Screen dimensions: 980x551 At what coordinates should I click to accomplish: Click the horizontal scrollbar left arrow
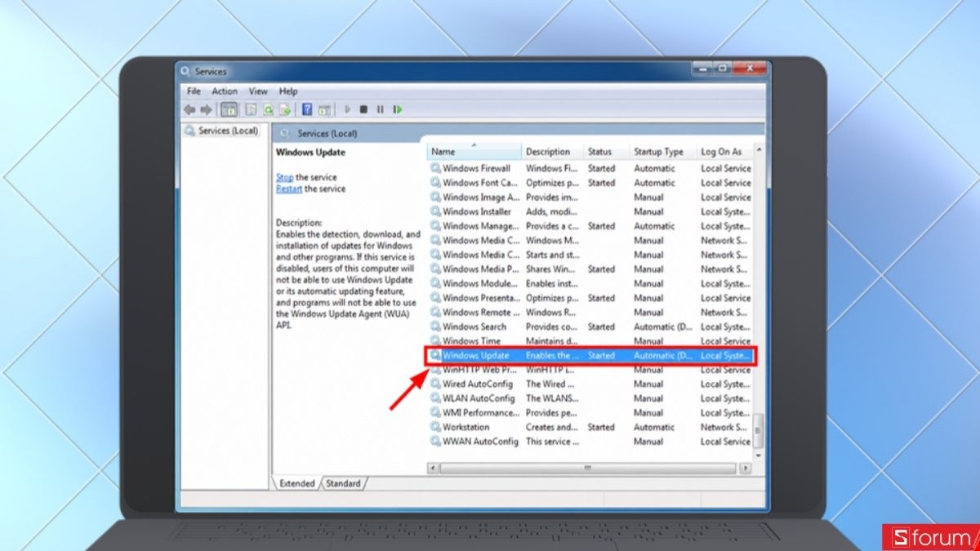coord(434,469)
